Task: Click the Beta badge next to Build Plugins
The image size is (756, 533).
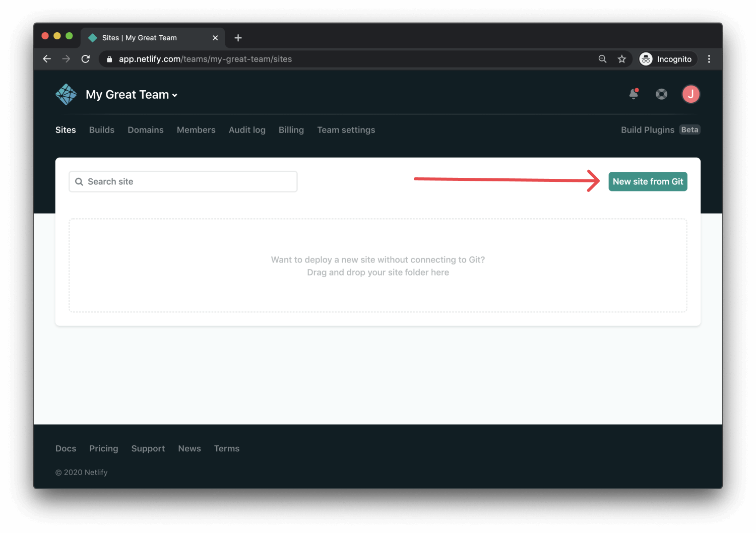Action: [689, 129]
